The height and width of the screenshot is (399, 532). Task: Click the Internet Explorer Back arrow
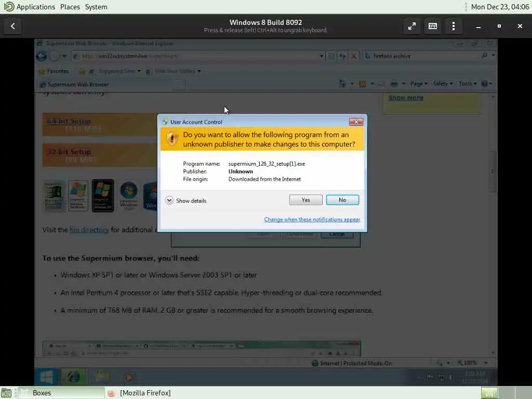tap(42, 56)
